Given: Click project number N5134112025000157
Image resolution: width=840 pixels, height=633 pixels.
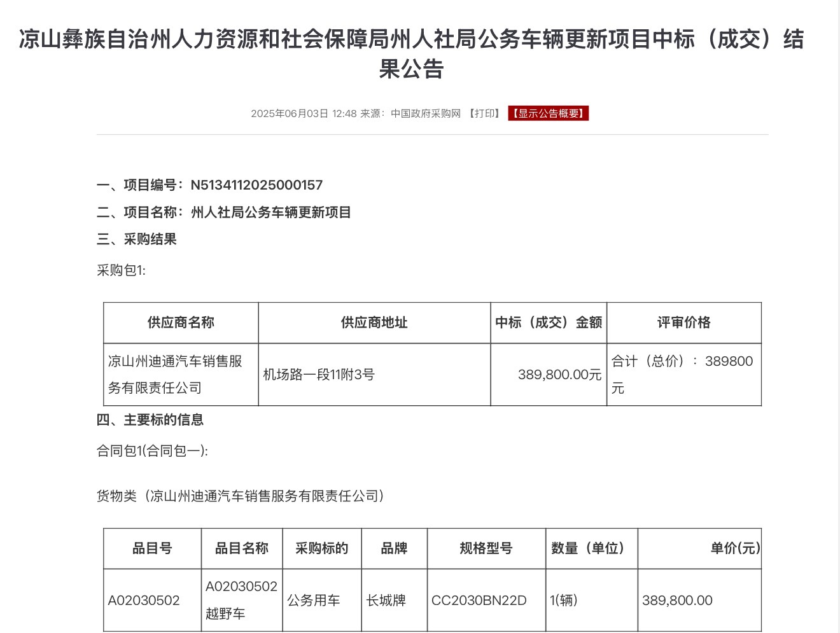Looking at the screenshot, I should (256, 185).
